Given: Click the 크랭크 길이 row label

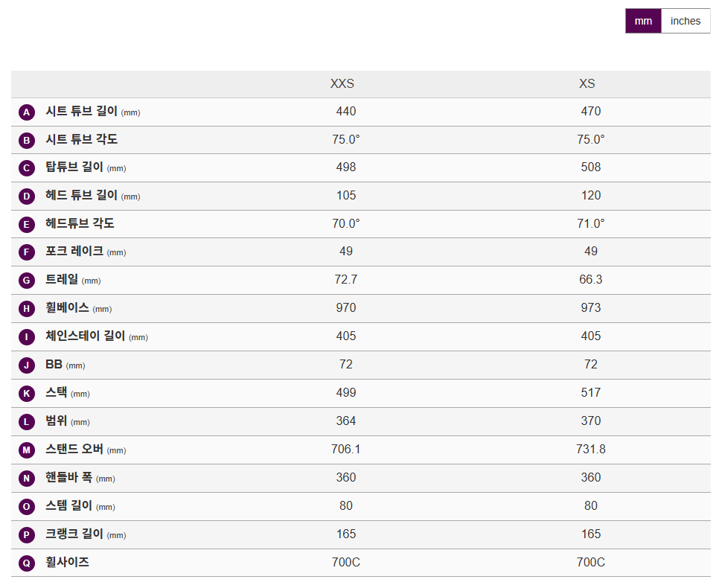Looking at the screenshot, I should click(x=74, y=534).
